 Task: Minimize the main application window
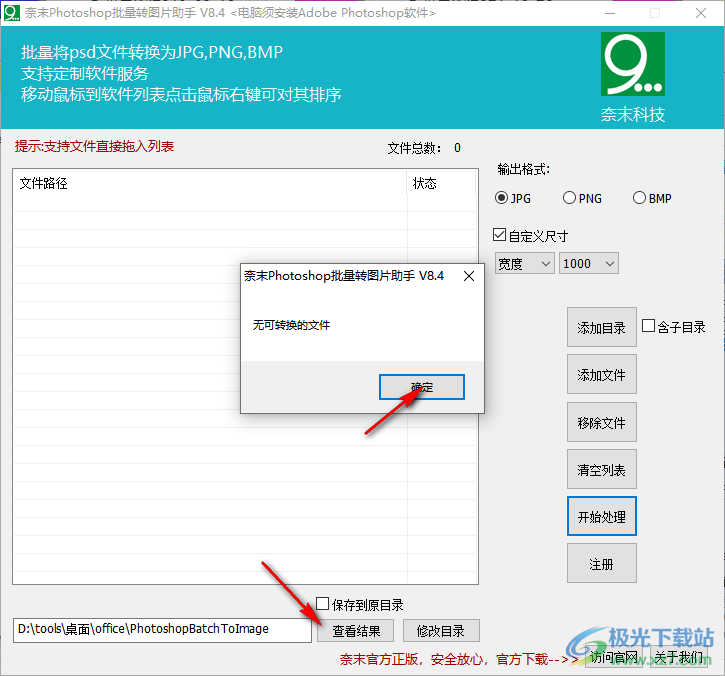click(x=610, y=13)
